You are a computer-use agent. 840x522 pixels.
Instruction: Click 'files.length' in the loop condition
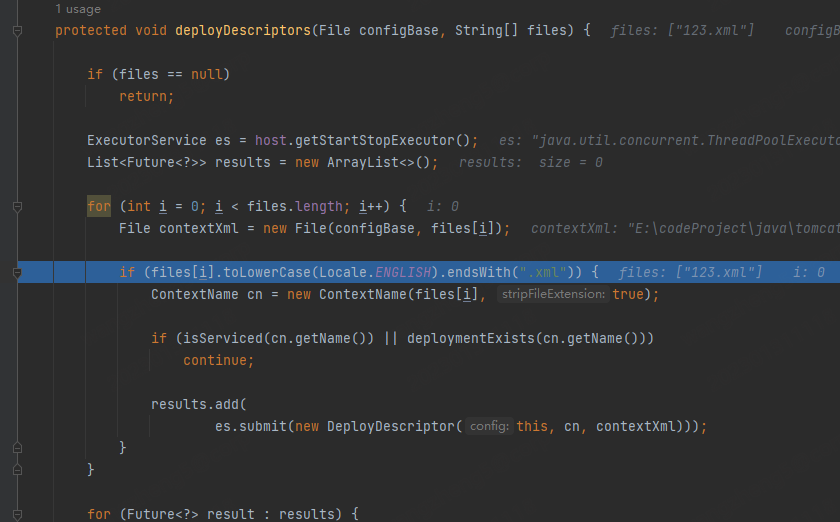pos(295,206)
